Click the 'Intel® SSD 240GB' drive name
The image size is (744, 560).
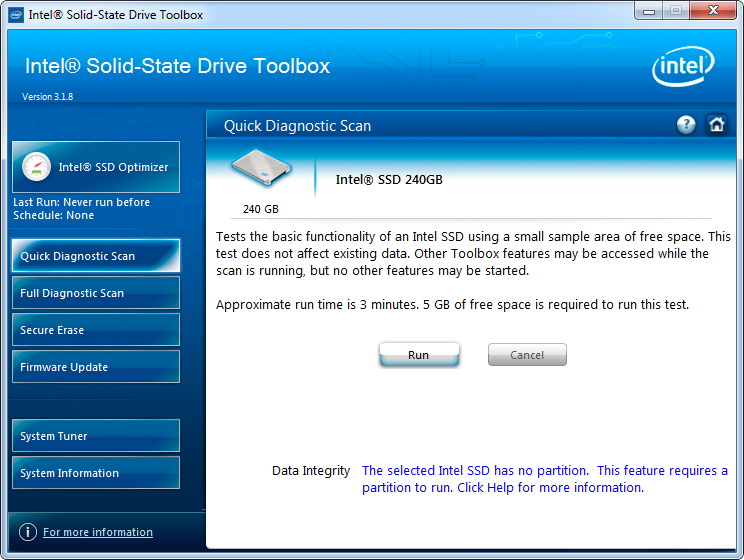[389, 179]
